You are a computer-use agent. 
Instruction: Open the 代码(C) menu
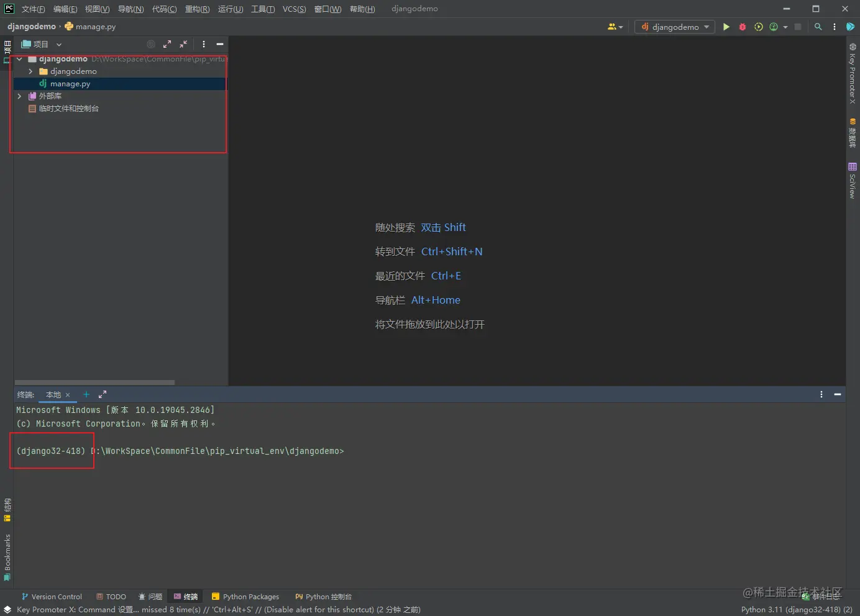tap(164, 9)
